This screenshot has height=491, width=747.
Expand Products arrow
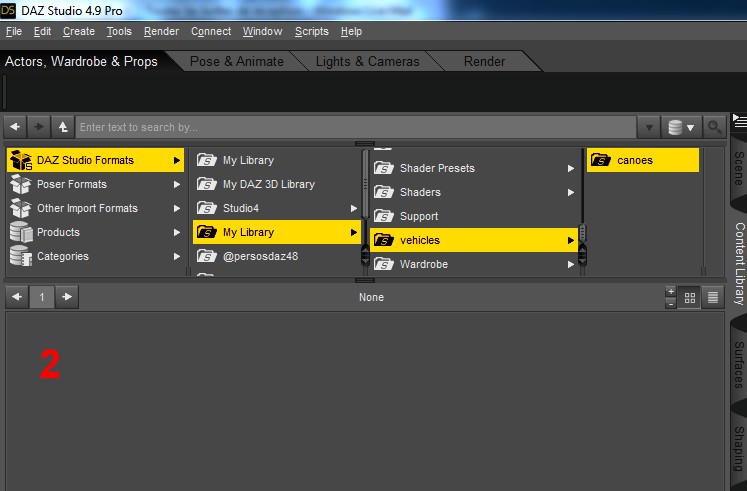point(177,232)
